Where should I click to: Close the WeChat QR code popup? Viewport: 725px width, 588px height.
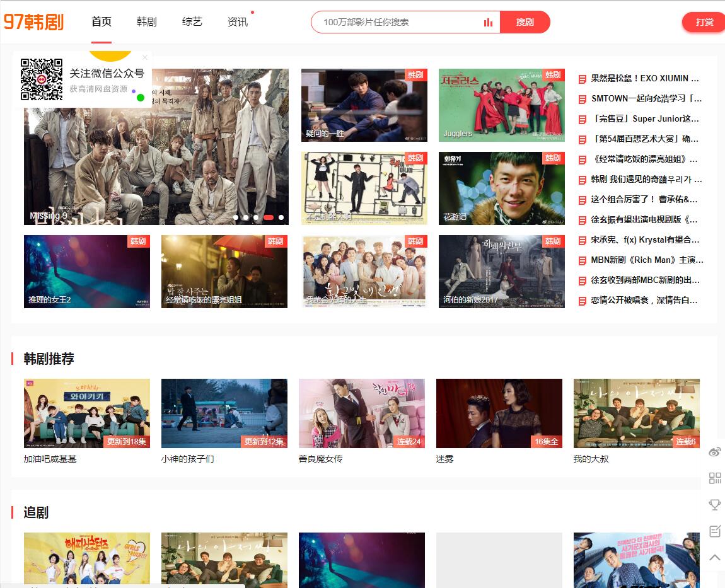145,57
